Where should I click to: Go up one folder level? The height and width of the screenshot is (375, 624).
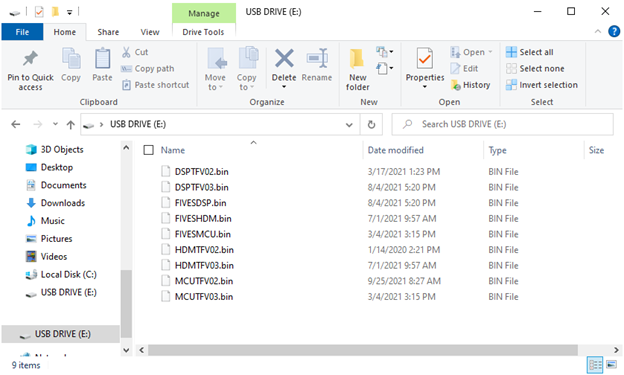coord(70,125)
